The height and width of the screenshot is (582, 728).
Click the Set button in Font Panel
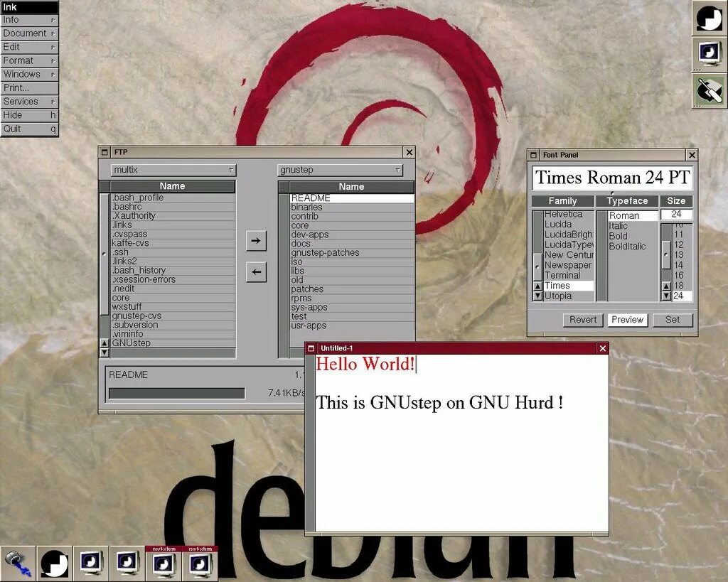point(673,320)
